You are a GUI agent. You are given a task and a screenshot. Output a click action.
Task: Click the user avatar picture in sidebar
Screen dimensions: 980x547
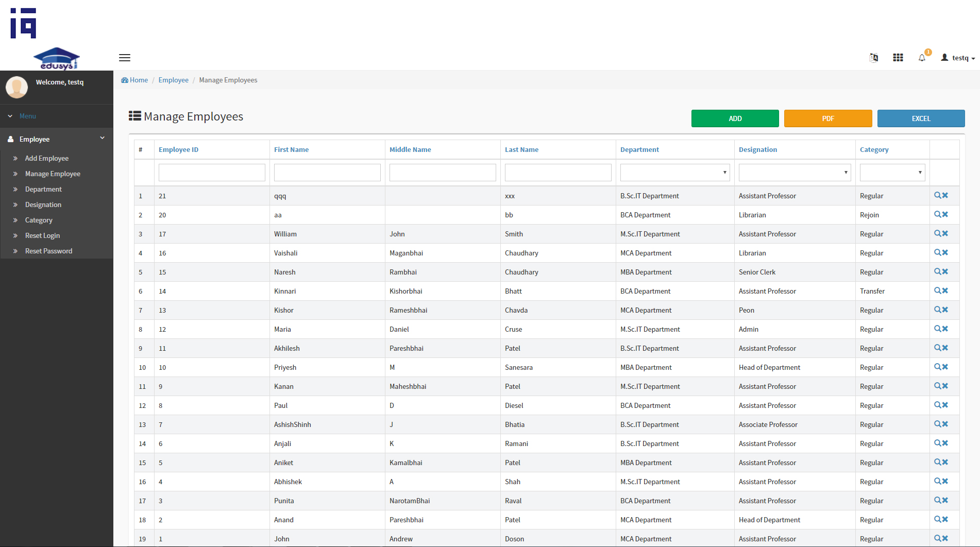(x=16, y=87)
